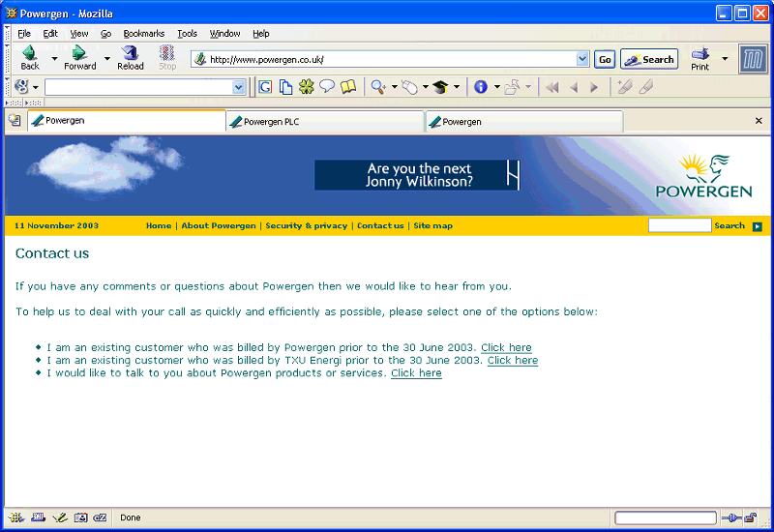Switch to the third Powergen tab
Image resolution: width=774 pixels, height=532 pixels.
coord(524,122)
